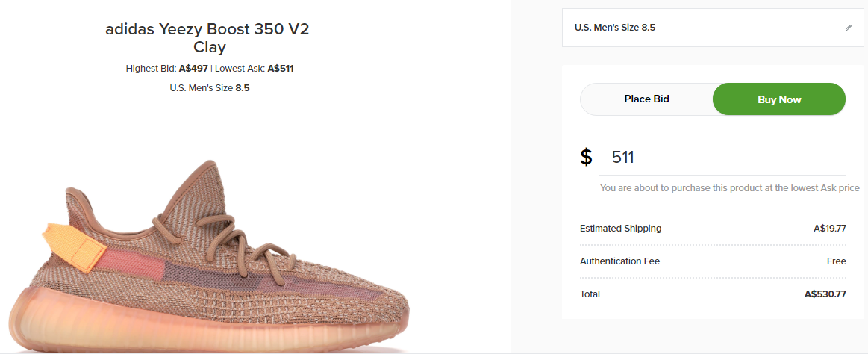
Task: Click the Highest Bid A$497 text
Action: [x=168, y=69]
